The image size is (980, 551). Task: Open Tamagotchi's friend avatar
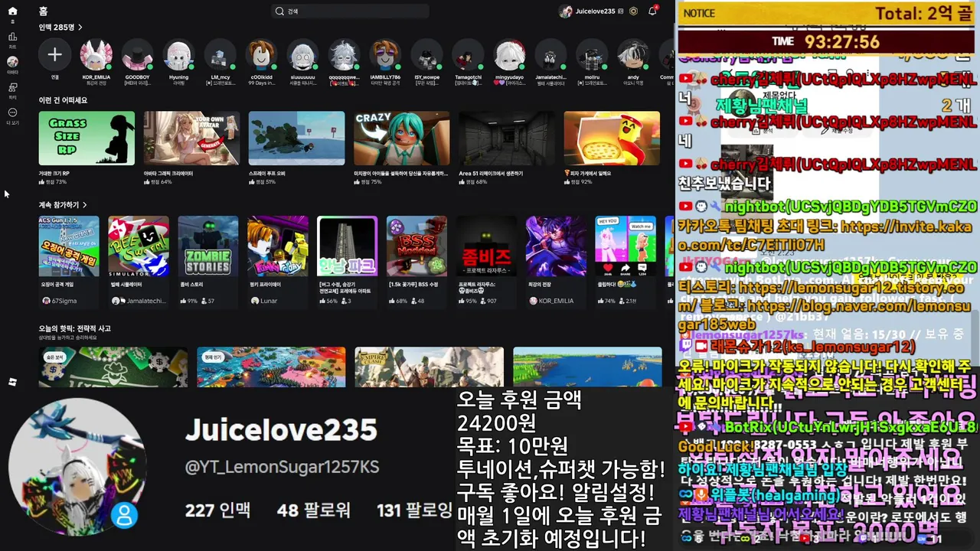468,55
